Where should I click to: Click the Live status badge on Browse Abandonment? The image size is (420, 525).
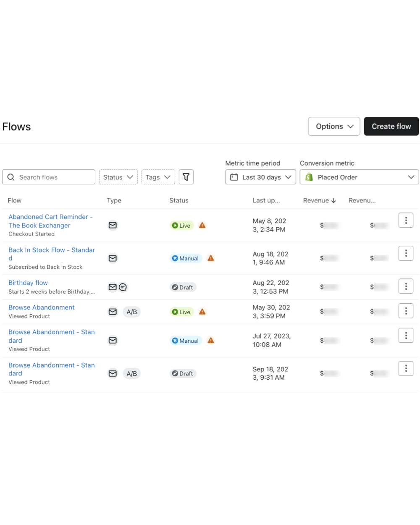click(x=181, y=312)
